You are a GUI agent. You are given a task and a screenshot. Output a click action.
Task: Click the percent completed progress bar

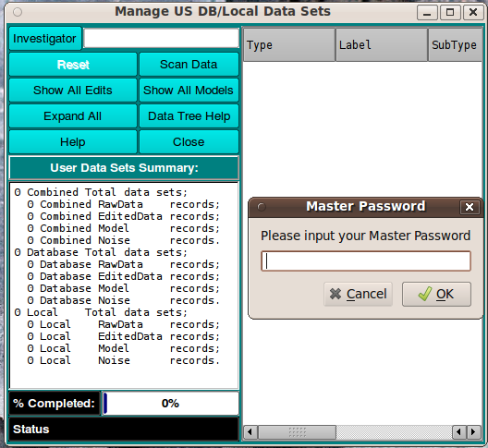click(171, 403)
